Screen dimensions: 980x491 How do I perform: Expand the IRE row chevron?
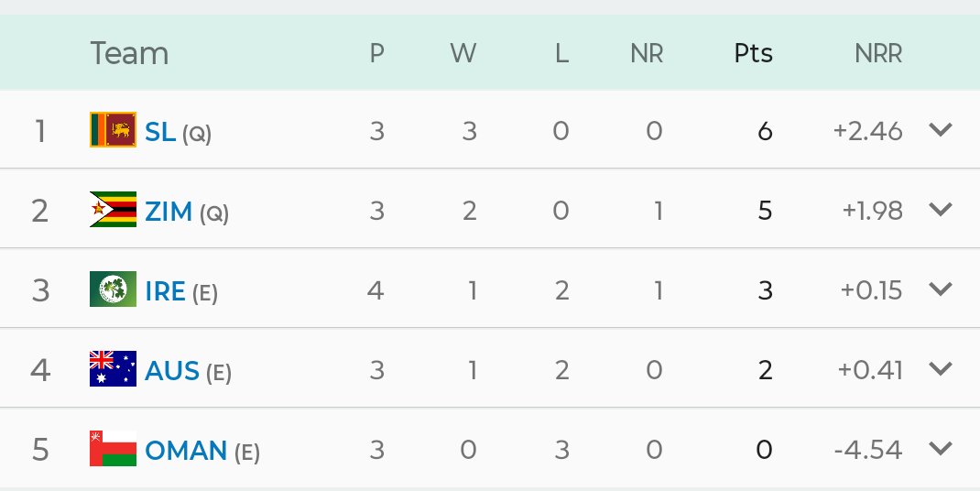[x=941, y=289]
